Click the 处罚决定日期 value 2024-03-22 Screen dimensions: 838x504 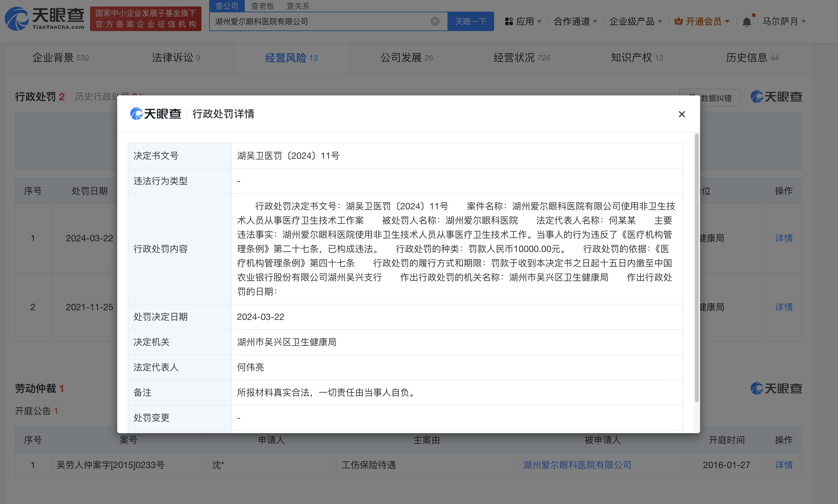tap(260, 317)
